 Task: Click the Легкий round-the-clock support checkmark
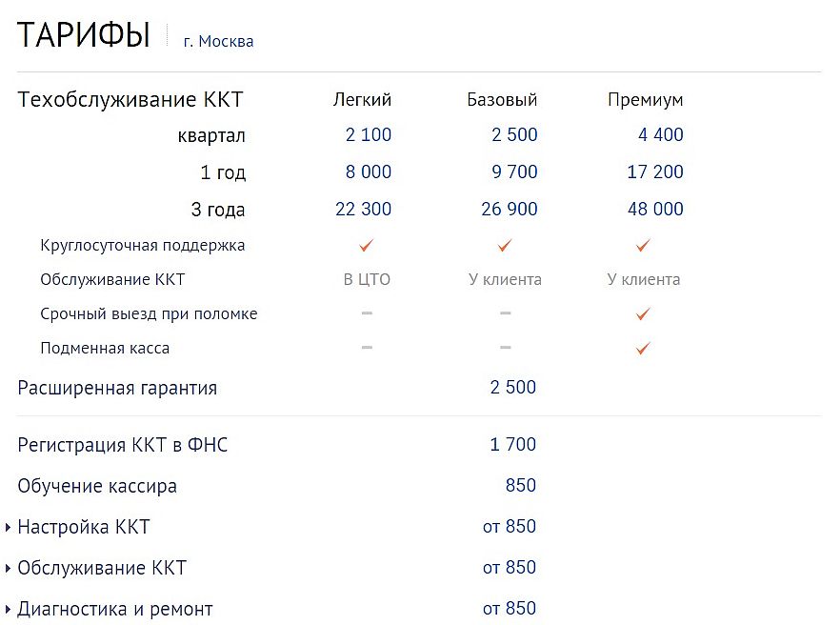tap(366, 246)
